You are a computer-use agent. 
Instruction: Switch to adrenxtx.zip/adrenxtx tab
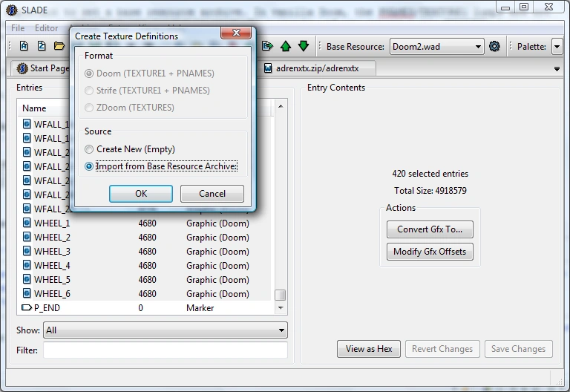[x=317, y=68]
